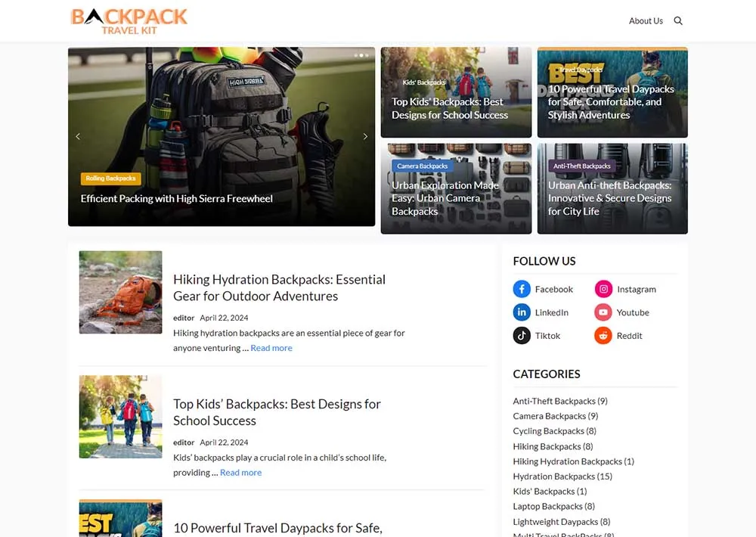
Task: Go to previous slide using left arrow
Action: [78, 136]
